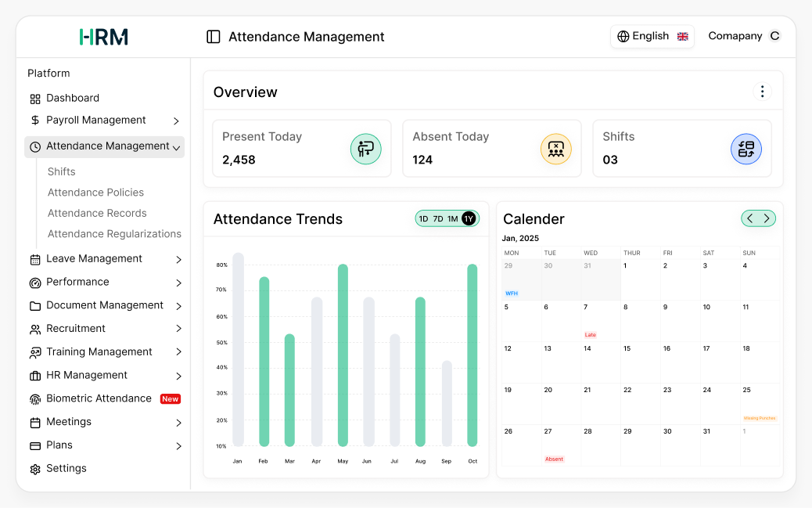Click the Absent Today card icon

[555, 148]
